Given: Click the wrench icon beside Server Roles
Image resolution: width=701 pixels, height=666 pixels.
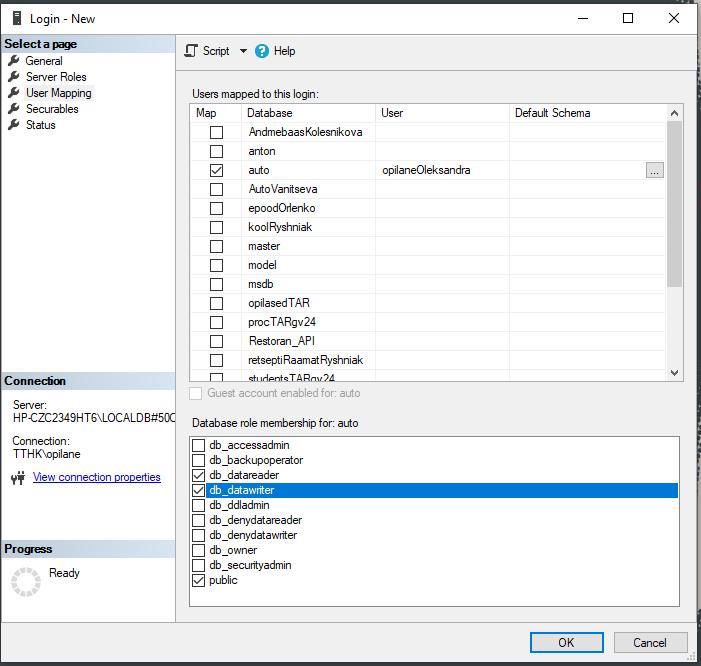Looking at the screenshot, I should click(14, 77).
